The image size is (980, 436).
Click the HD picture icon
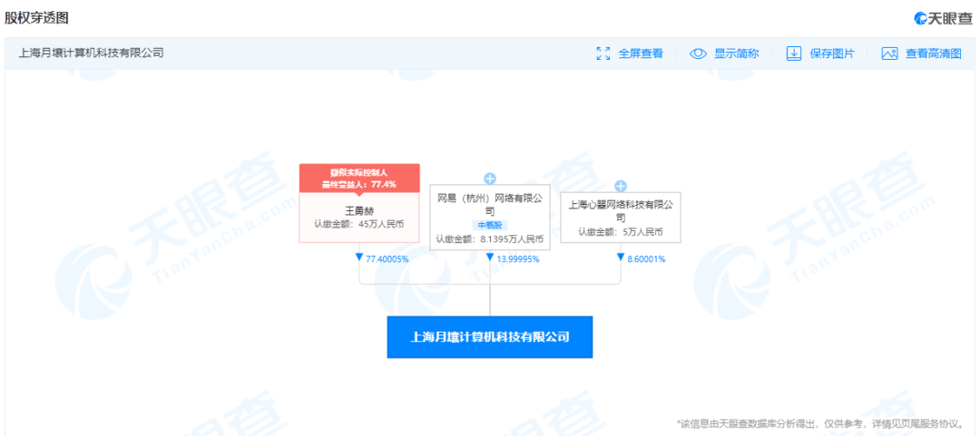point(889,53)
